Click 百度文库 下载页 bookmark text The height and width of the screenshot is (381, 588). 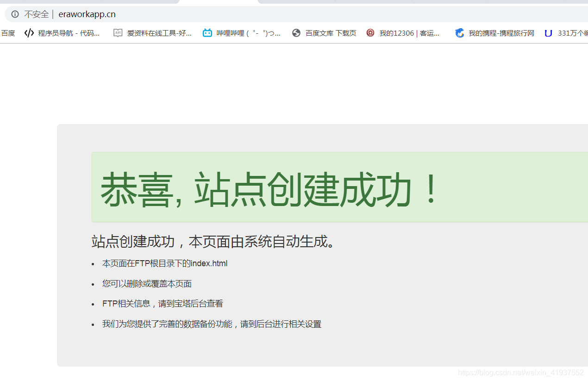coord(330,33)
